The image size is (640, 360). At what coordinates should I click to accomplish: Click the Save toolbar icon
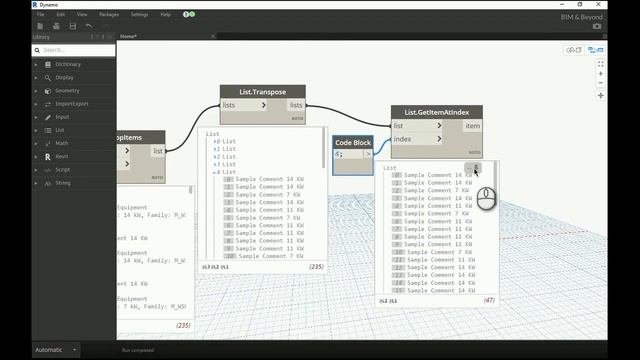pyautogui.click(x=73, y=26)
